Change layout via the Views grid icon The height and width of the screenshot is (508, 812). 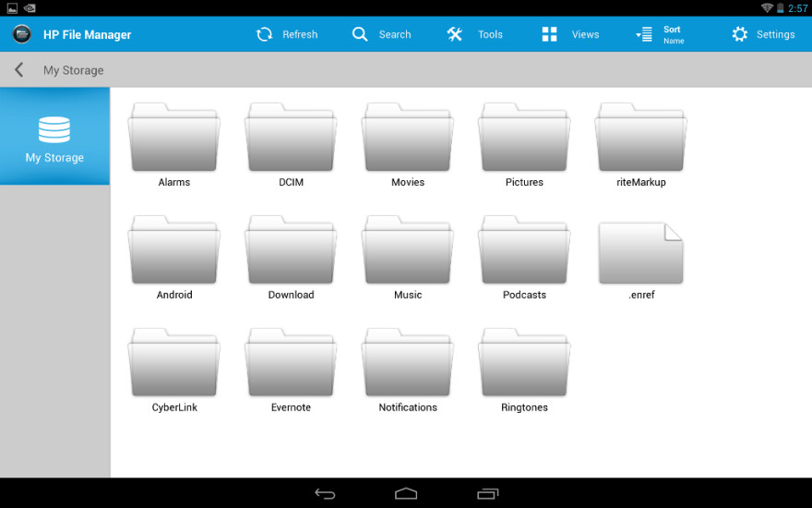coord(549,34)
